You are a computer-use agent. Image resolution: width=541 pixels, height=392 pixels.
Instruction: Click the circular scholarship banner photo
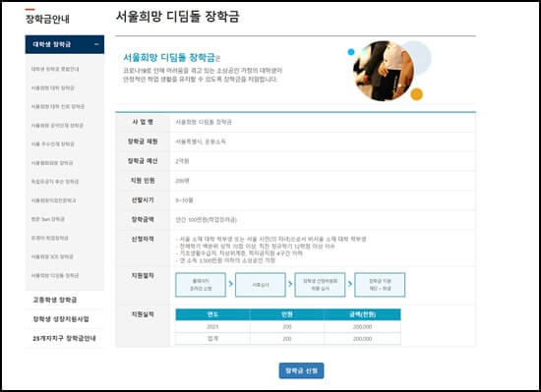(x=384, y=71)
